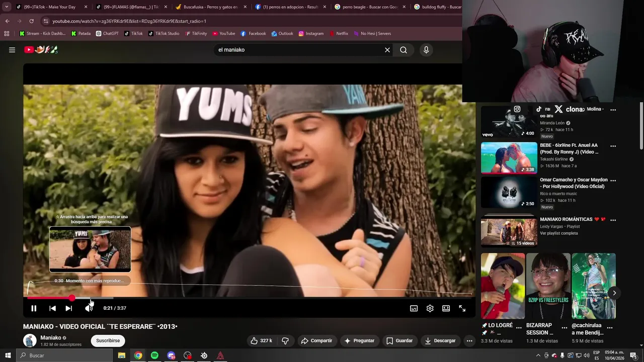Open Maniako channel name link

point(51,338)
